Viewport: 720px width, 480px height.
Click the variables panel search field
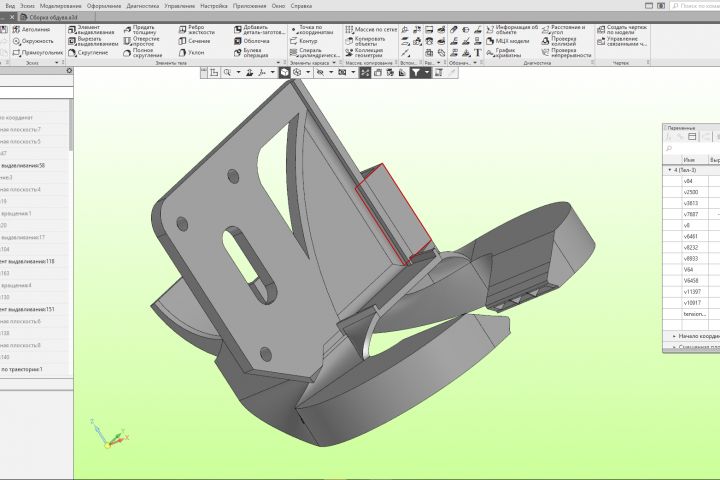tap(692, 148)
